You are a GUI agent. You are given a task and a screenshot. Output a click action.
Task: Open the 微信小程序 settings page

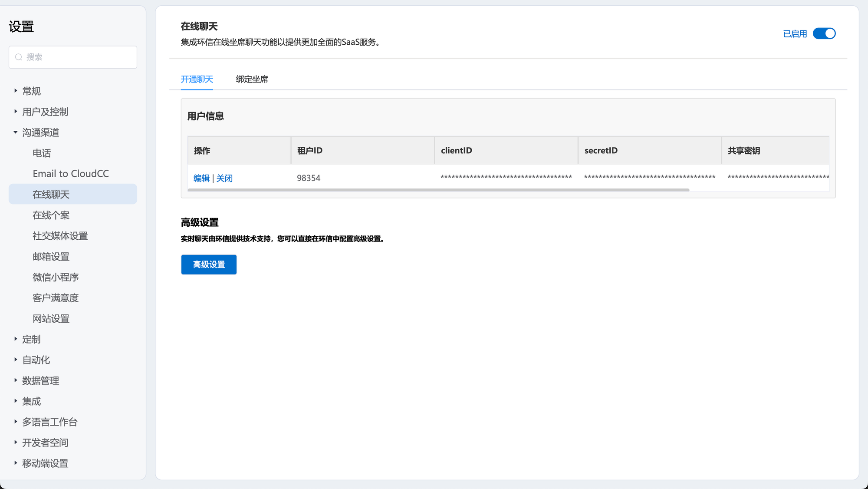56,277
